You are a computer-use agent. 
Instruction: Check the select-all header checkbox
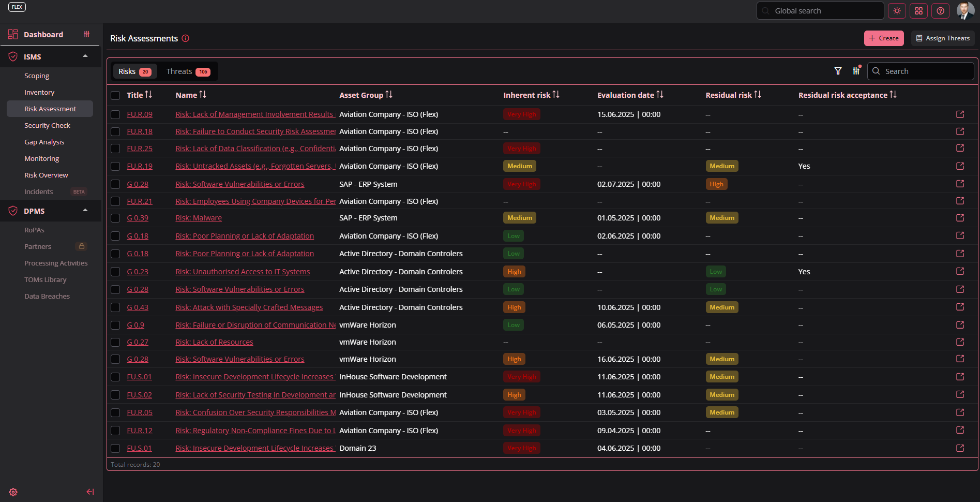[115, 95]
